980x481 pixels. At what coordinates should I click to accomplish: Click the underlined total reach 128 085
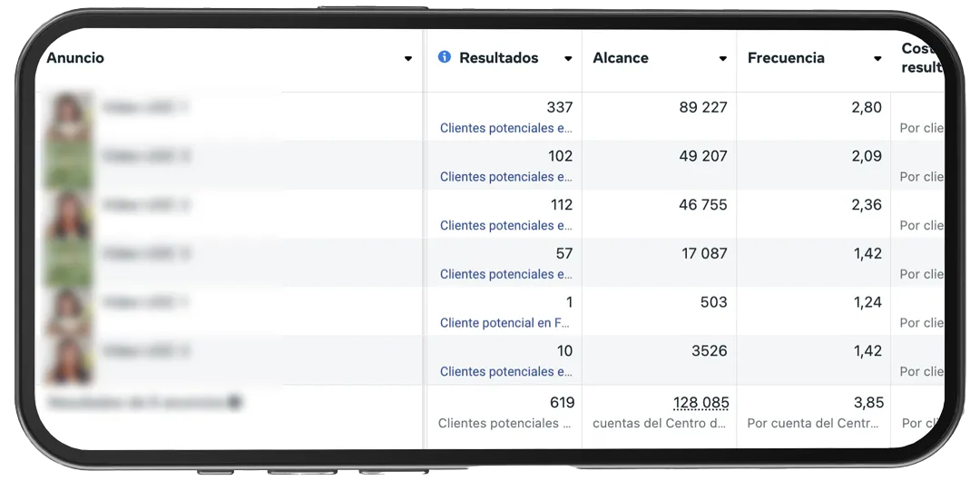point(701,403)
